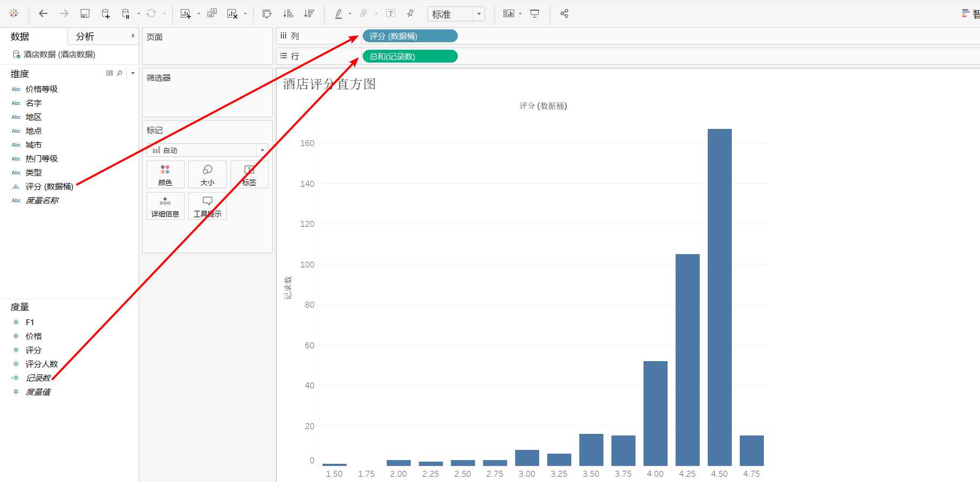Click the 大小 marks button
Screen dimensions: 980x482
pos(208,174)
